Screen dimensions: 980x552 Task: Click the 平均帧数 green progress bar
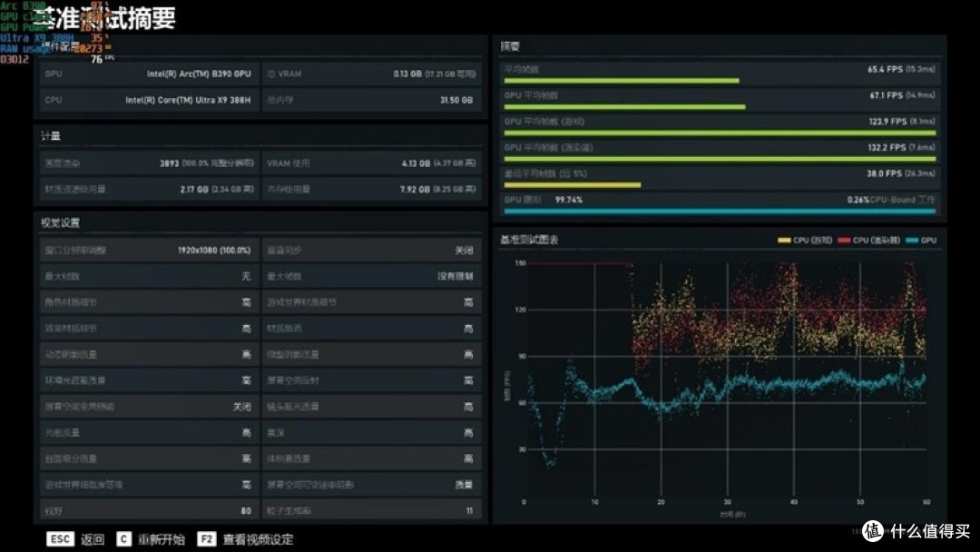622,81
